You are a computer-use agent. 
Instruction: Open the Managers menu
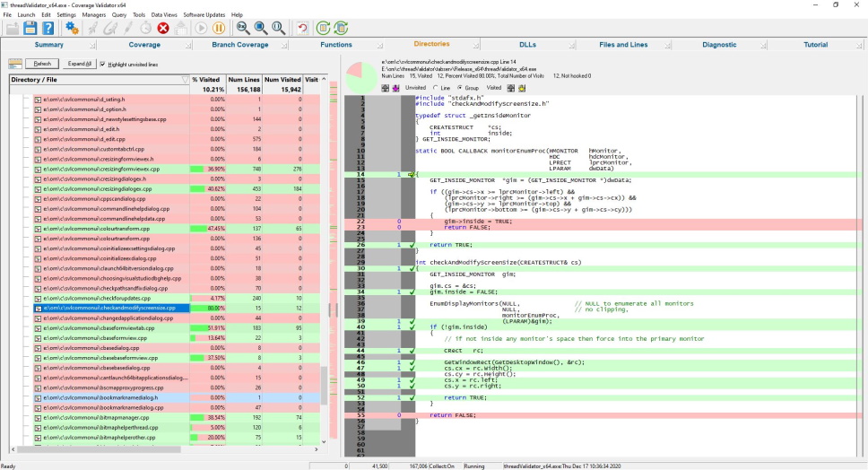(x=93, y=15)
